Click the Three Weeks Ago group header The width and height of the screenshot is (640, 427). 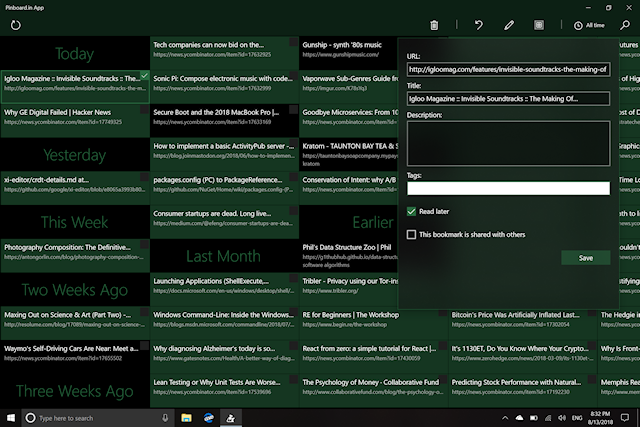[x=75, y=391]
